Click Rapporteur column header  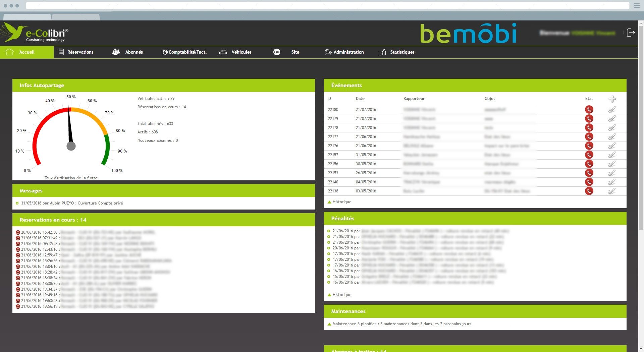(x=414, y=99)
